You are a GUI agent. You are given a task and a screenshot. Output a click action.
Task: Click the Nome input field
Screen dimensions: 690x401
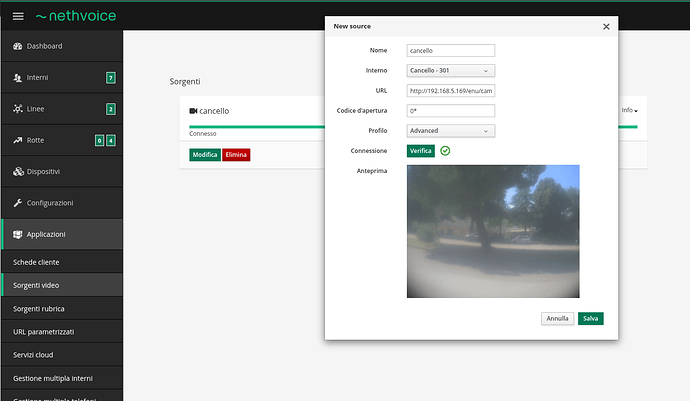(x=451, y=51)
